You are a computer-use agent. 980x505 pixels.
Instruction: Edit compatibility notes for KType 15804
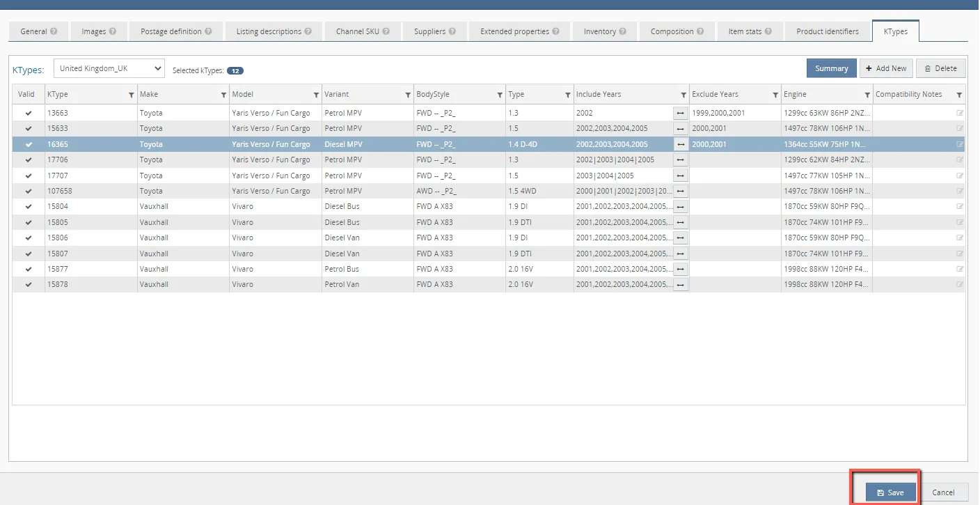pyautogui.click(x=960, y=206)
